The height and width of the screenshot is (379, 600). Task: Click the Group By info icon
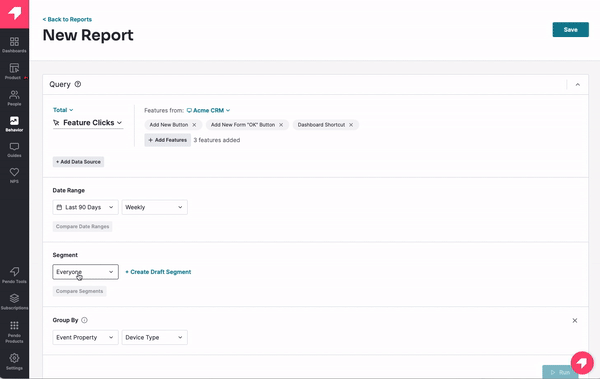point(85,320)
